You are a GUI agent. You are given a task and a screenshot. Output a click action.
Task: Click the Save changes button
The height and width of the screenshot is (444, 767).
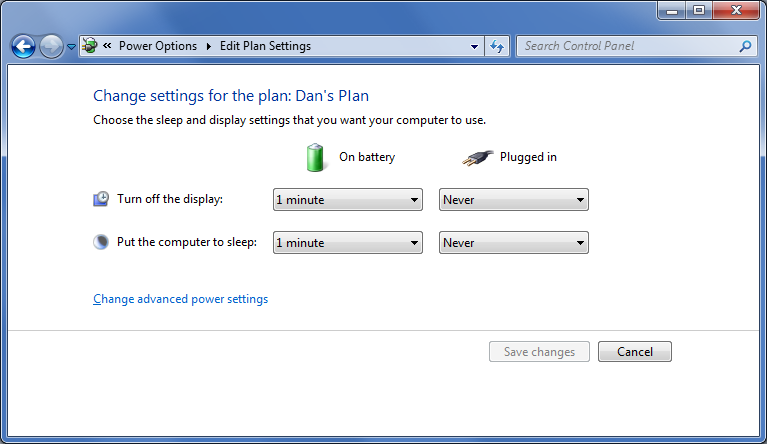pos(539,352)
